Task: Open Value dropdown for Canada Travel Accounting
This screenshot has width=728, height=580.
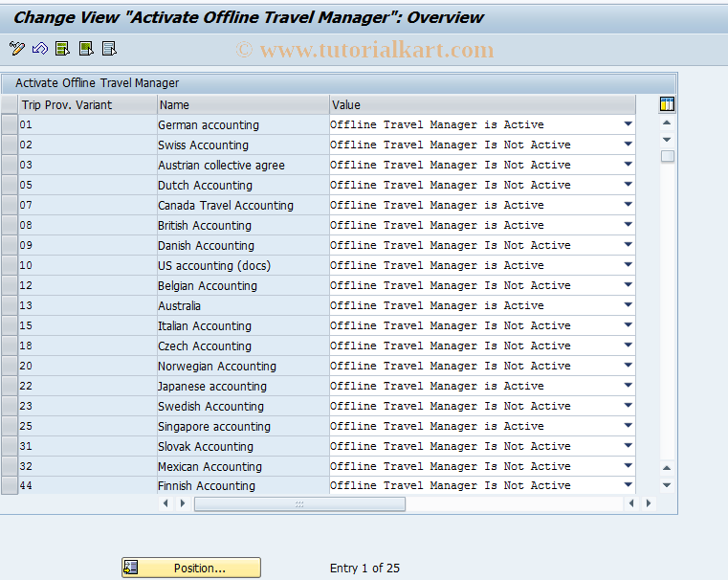Action: (629, 204)
